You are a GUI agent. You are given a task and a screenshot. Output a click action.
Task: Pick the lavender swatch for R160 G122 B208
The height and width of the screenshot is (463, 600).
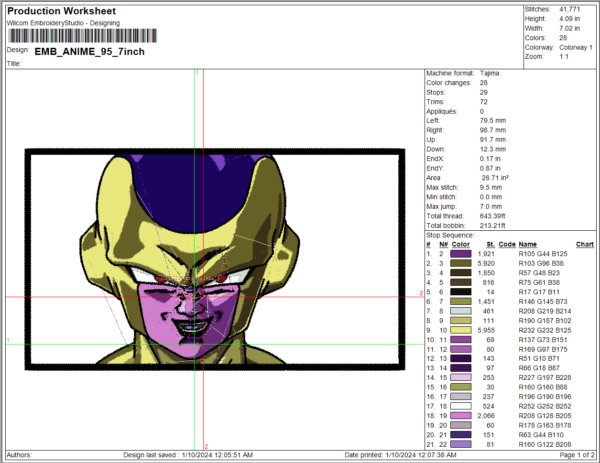[x=461, y=444]
